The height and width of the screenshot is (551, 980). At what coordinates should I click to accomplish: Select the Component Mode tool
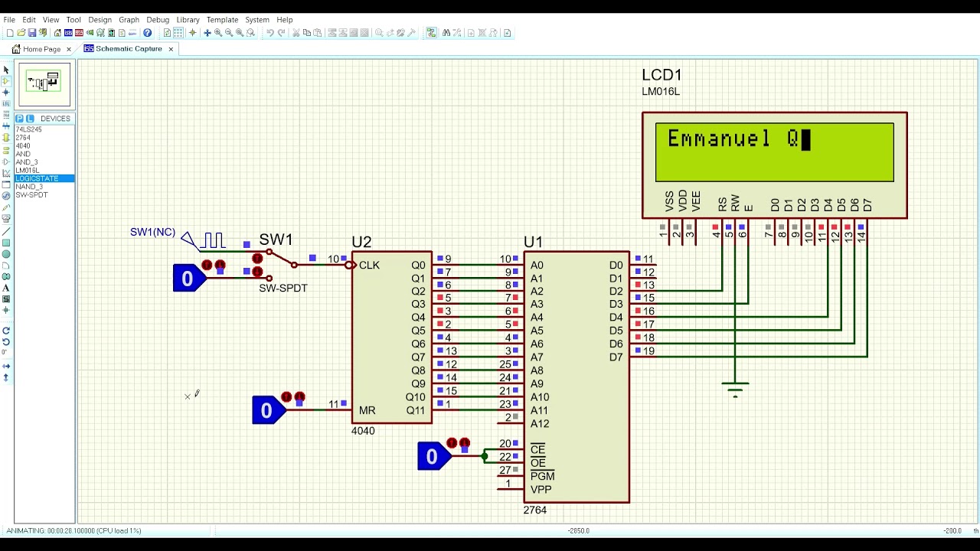[x=6, y=81]
